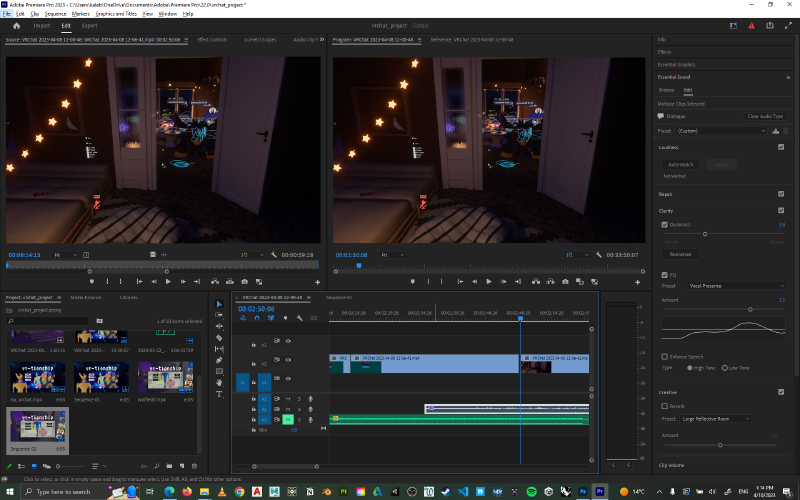Select the Hand tool
Screen dimensions: 800x500
click(x=219, y=383)
